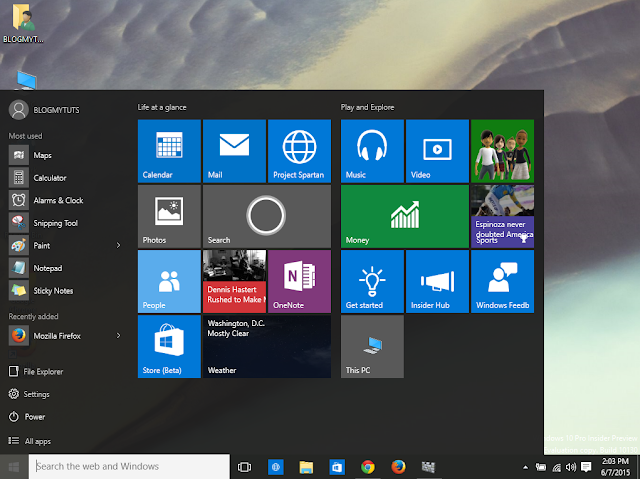
Task: Open Project Spartan from taskbar
Action: pyautogui.click(x=276, y=467)
